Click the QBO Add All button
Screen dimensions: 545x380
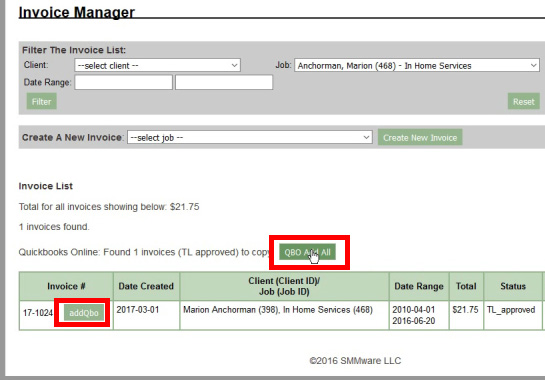[x=307, y=252]
